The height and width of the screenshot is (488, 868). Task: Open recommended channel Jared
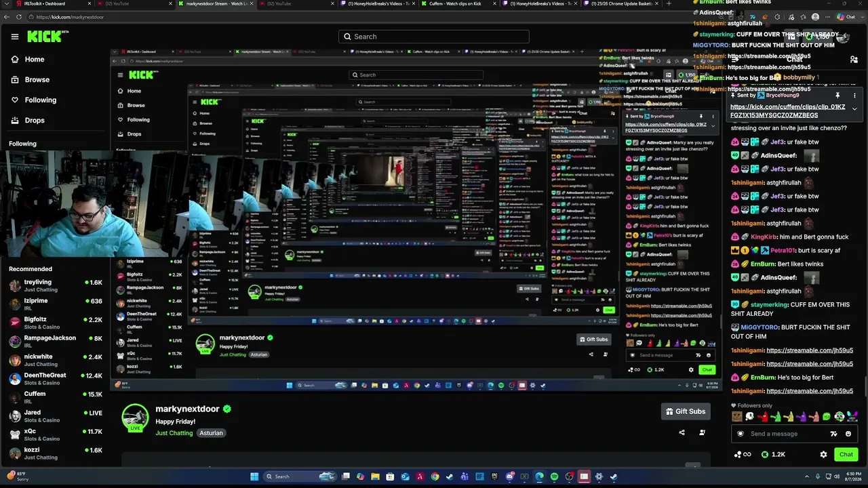point(54,416)
